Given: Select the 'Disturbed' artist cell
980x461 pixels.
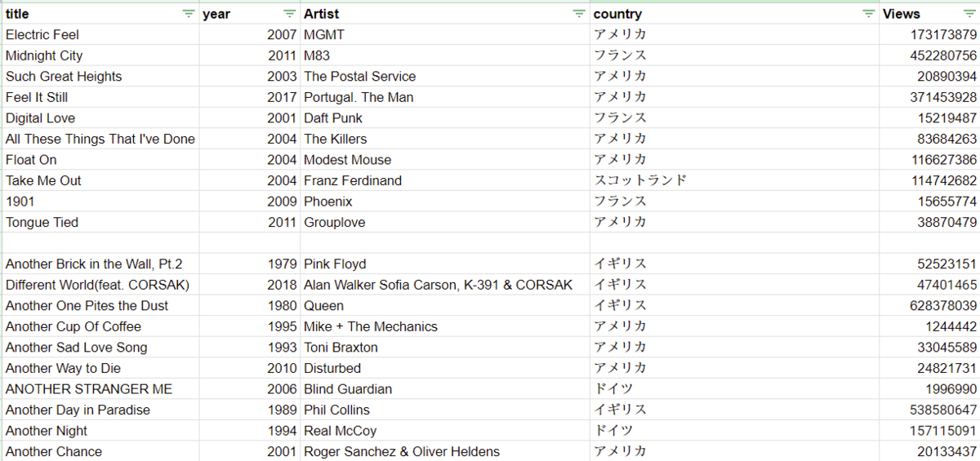Looking at the screenshot, I should 445,368.
